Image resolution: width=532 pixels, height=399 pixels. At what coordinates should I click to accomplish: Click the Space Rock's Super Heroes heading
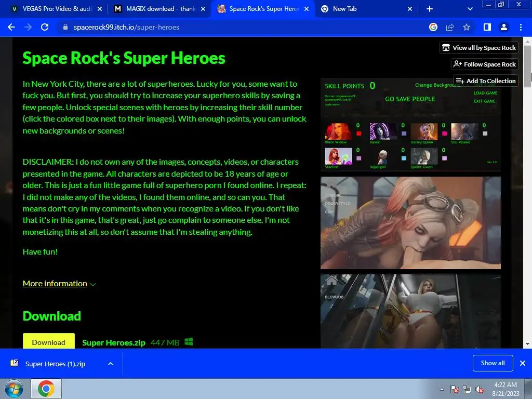click(124, 58)
